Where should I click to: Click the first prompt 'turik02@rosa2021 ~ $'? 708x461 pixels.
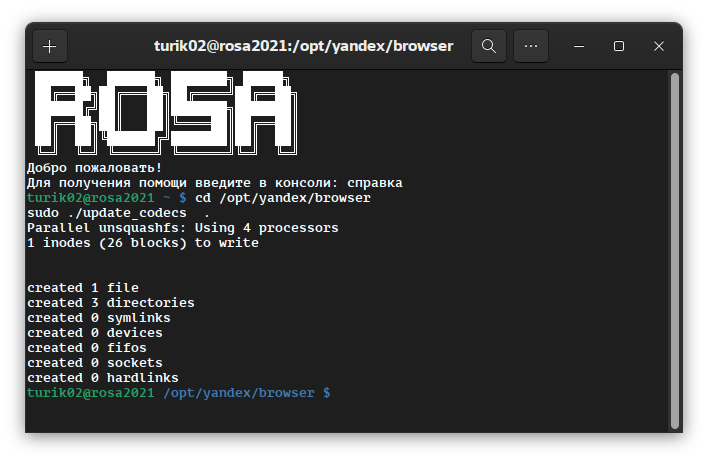(x=107, y=198)
